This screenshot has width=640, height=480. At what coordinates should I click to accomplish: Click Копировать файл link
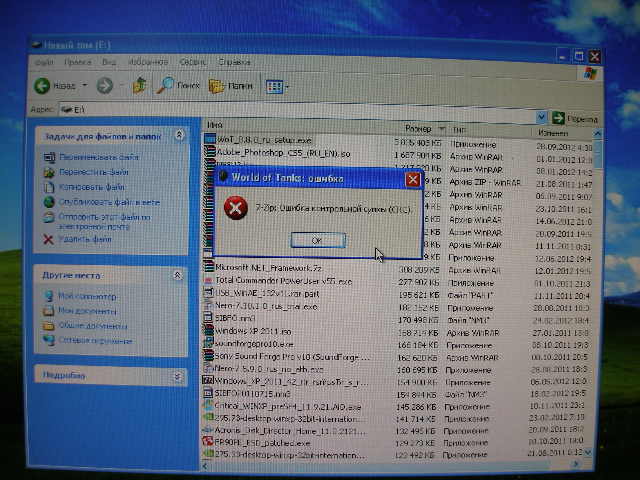(x=92, y=187)
